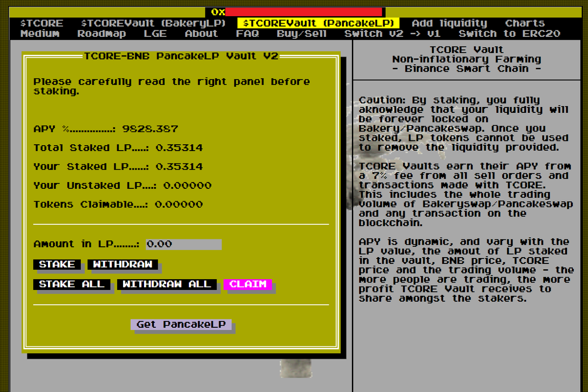Click the 'Non-inflationary Farming' line

click(x=466, y=59)
